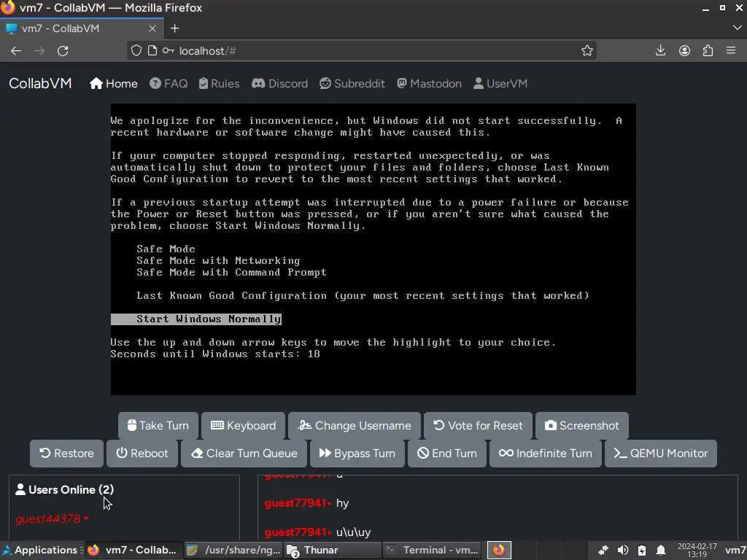Viewport: 747px width, 560px height.
Task: Click the chat message 'u\u\uy'
Action: pos(353,532)
